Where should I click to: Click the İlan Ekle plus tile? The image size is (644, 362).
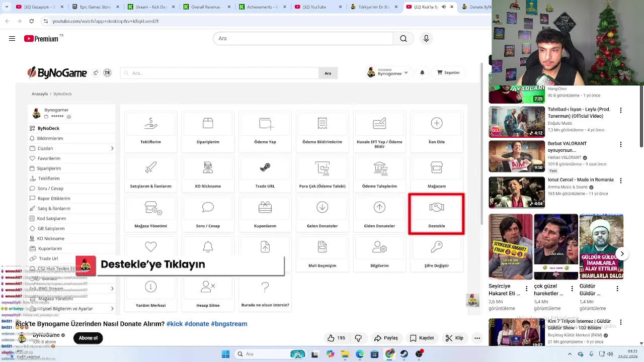pos(437,131)
